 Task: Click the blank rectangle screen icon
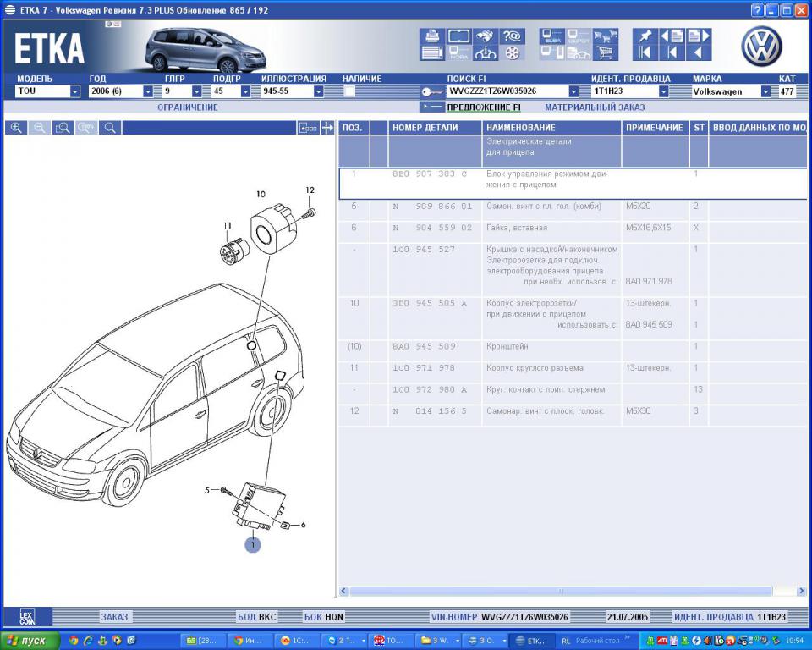[458, 36]
